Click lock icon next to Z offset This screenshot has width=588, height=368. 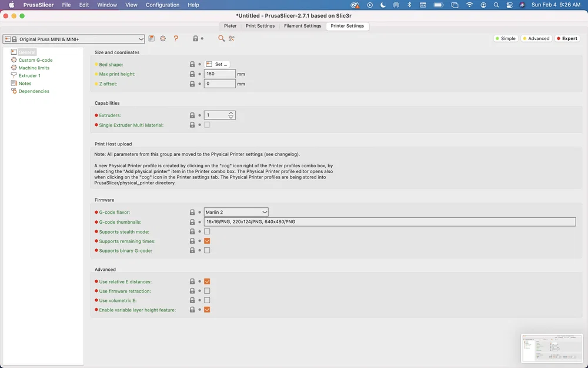coord(192,84)
